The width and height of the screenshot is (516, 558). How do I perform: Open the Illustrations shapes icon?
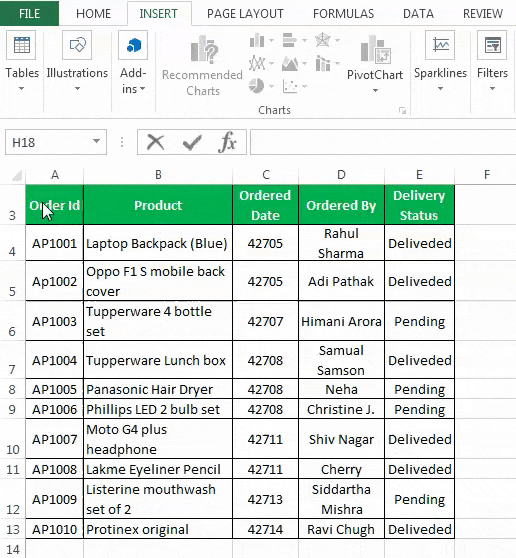[77, 45]
